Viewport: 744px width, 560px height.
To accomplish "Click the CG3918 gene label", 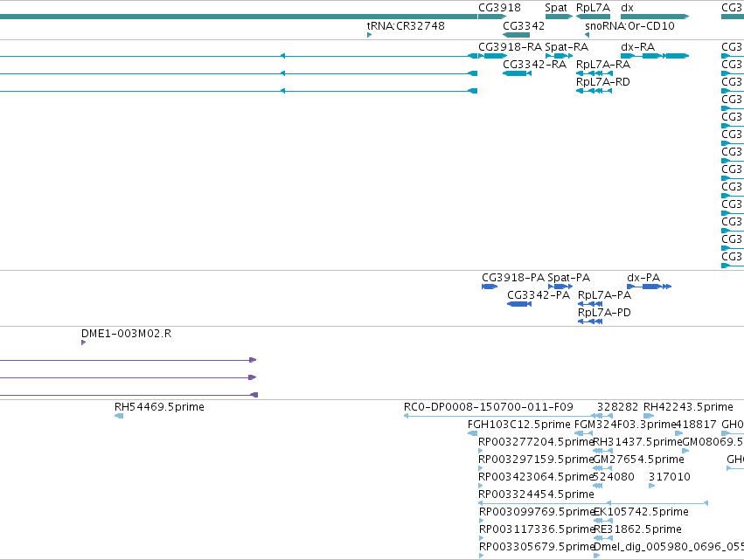I will coord(499,8).
